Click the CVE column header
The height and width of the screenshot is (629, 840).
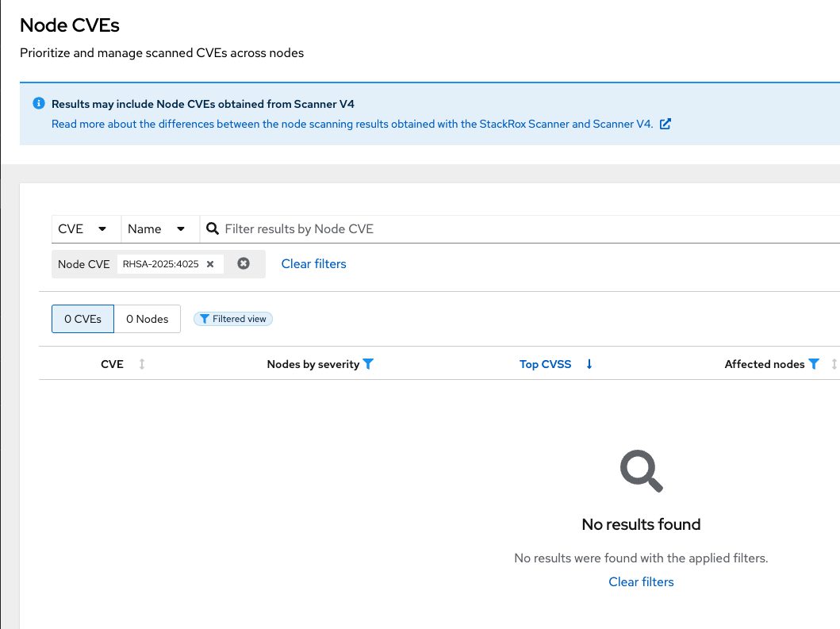pos(112,364)
